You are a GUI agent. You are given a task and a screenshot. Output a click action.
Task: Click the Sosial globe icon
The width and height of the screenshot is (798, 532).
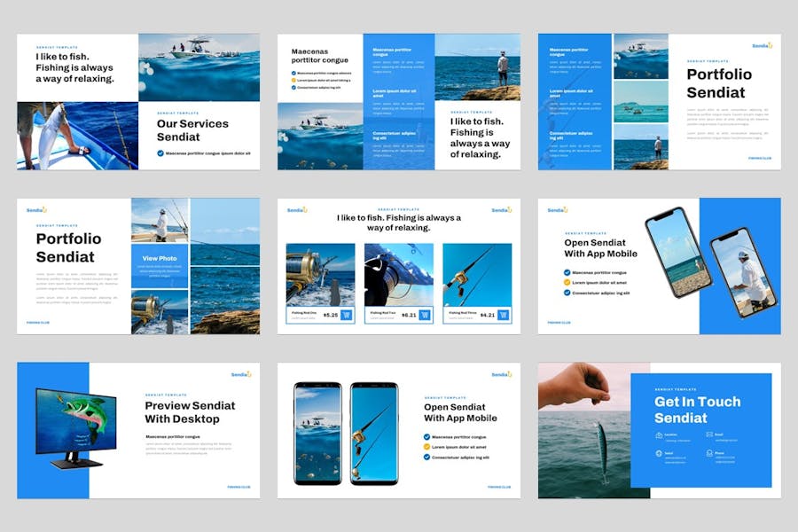tap(658, 453)
